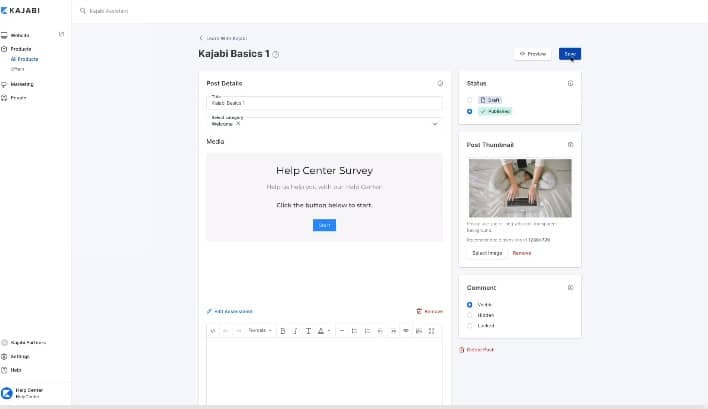The width and height of the screenshot is (708, 409).
Task: Click the Select Image button
Action: [x=487, y=253]
